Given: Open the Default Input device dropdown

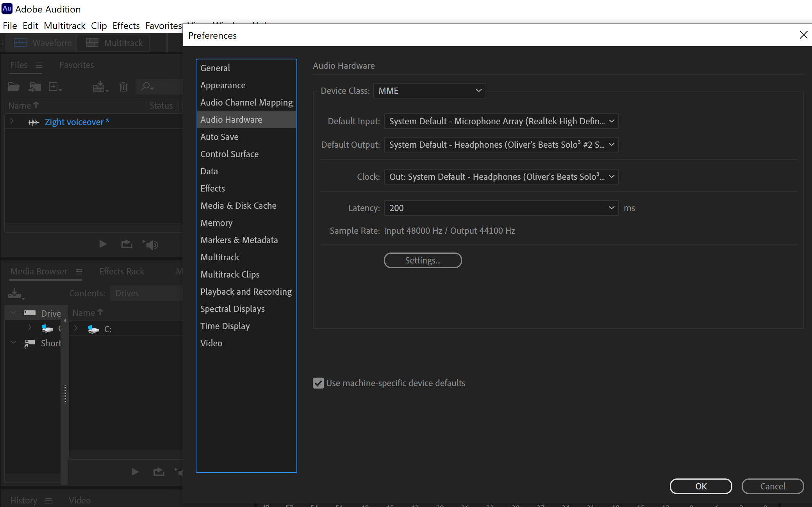Looking at the screenshot, I should [501, 121].
